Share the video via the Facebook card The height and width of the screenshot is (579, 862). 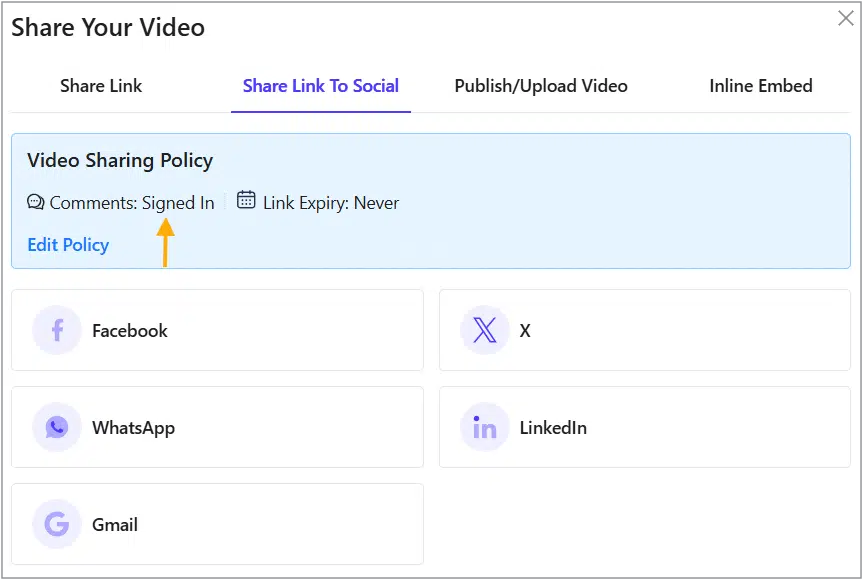pos(217,330)
